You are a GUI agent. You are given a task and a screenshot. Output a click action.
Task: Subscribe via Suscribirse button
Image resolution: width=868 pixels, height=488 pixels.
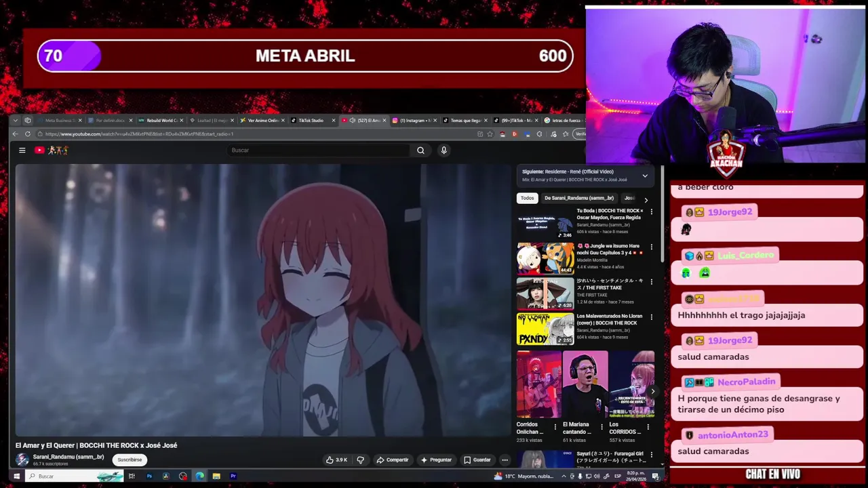(130, 460)
